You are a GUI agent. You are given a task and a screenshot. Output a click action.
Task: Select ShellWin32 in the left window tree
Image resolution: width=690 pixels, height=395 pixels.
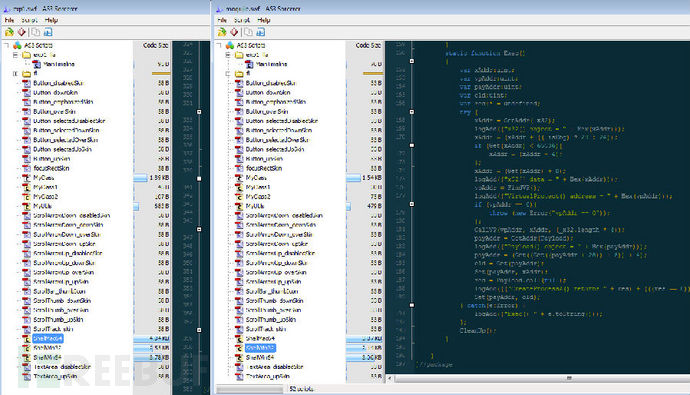click(47, 348)
